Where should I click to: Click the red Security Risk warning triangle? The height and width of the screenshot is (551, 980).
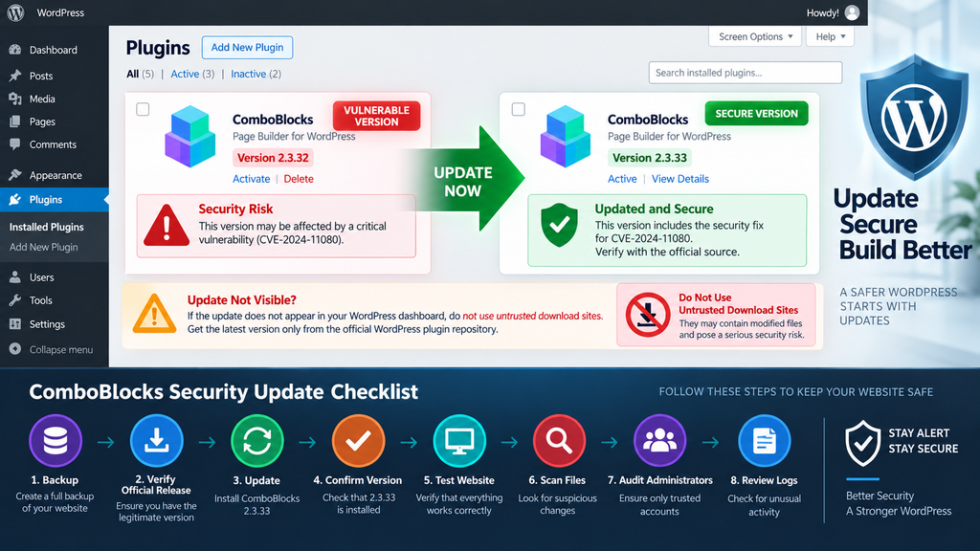pos(167,226)
